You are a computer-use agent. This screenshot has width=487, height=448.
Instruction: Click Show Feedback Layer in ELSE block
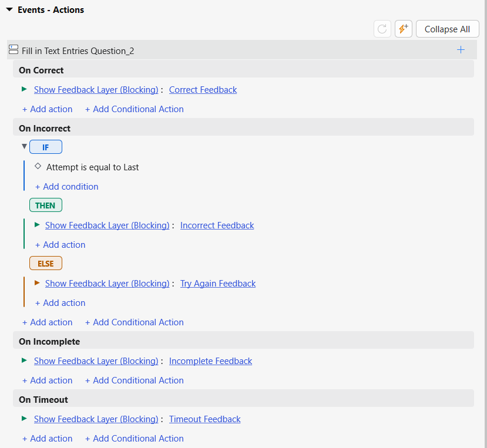(x=108, y=284)
